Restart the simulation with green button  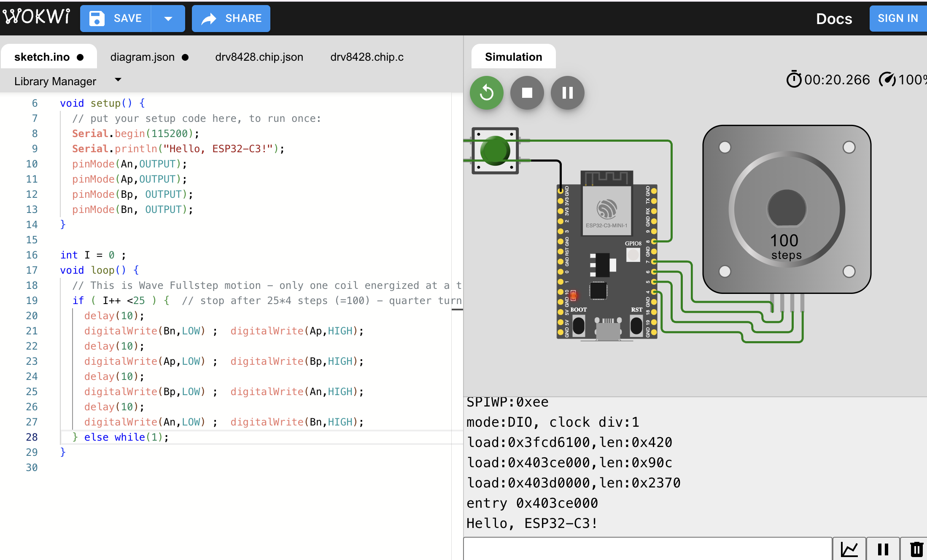487,93
